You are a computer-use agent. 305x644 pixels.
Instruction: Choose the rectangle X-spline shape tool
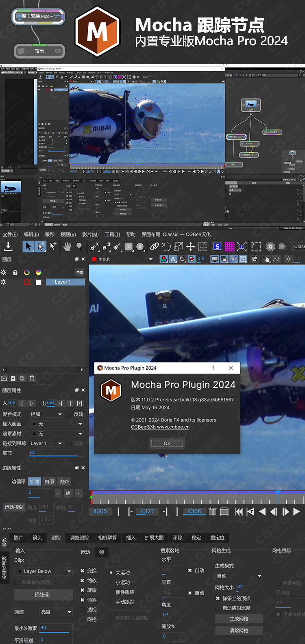129,246
